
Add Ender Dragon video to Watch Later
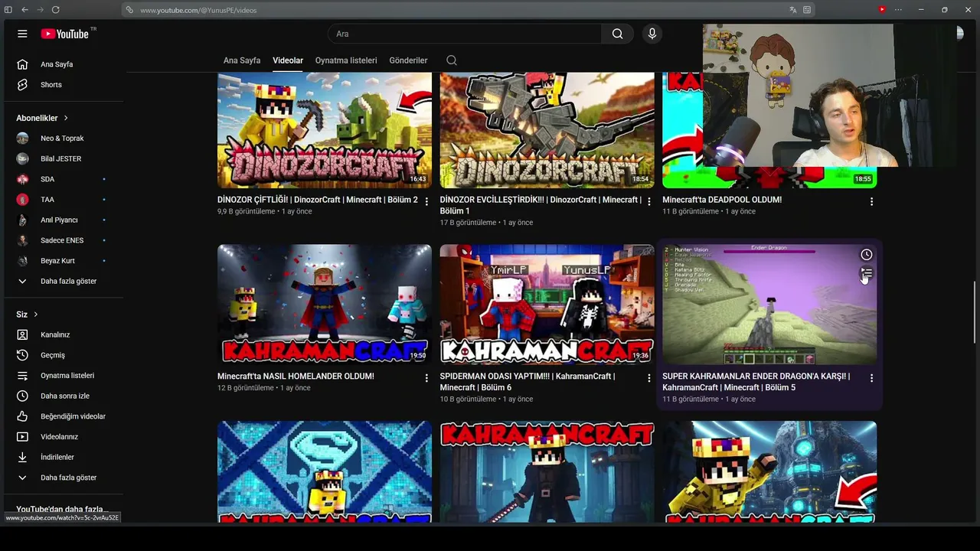coord(866,255)
